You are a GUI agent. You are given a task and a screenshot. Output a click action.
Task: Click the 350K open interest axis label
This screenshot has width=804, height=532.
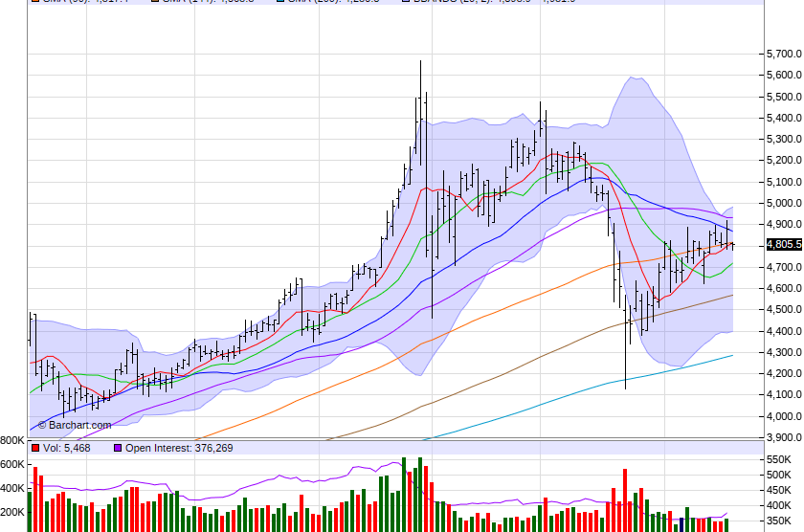coord(781,521)
